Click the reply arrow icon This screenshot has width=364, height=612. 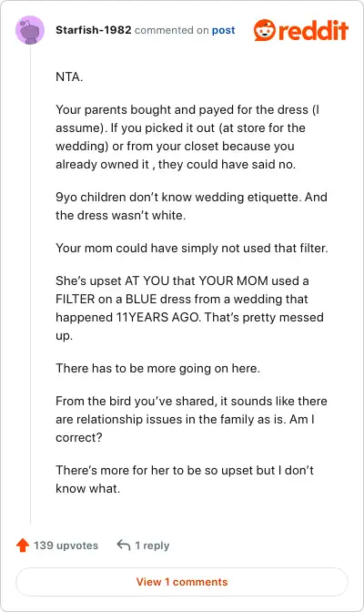click(x=124, y=545)
